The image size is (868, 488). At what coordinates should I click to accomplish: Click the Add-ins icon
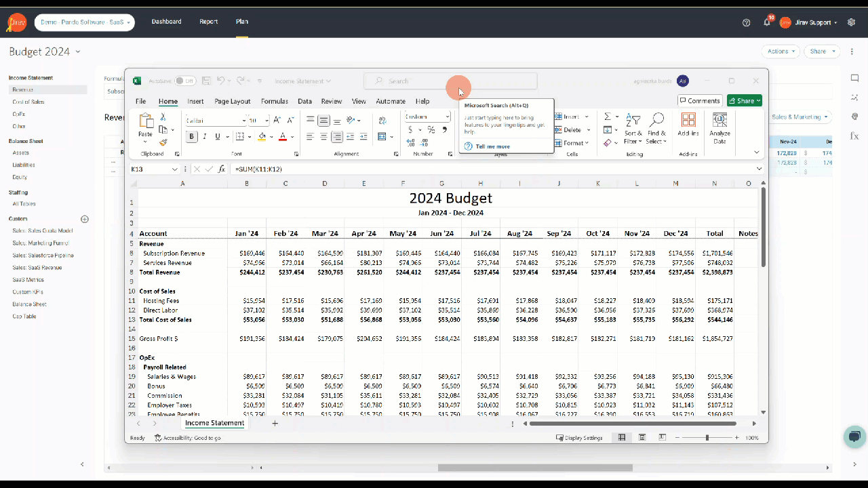pos(688,125)
